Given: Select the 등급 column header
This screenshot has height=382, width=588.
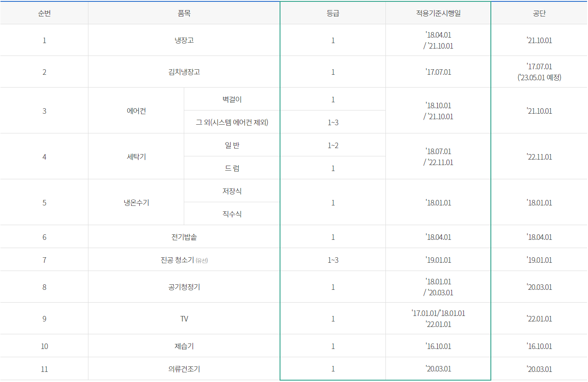Looking at the screenshot, I should (x=332, y=13).
